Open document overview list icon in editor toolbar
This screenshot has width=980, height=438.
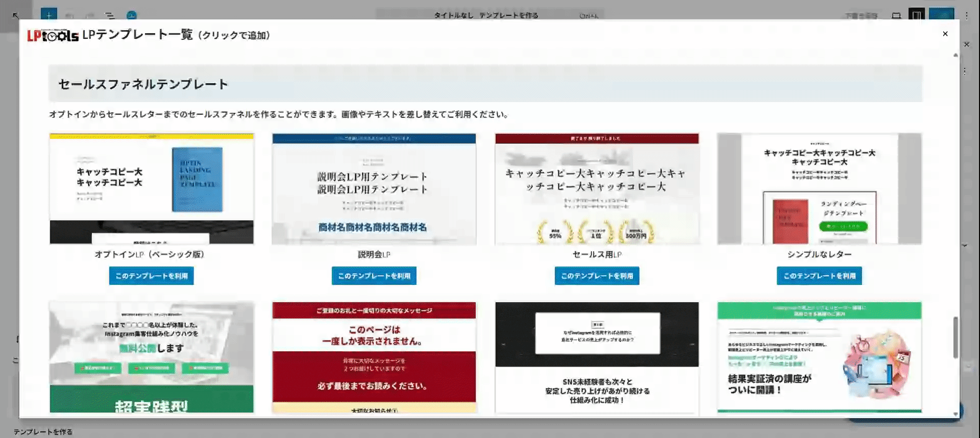coord(110,16)
